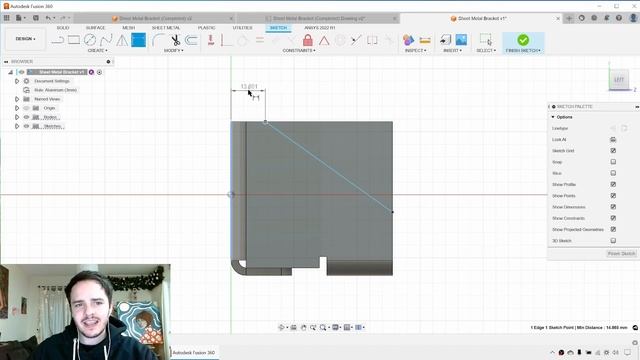The height and width of the screenshot is (360, 640).
Task: Apply the Fix/Unfix lock constraint
Action: pos(308,40)
